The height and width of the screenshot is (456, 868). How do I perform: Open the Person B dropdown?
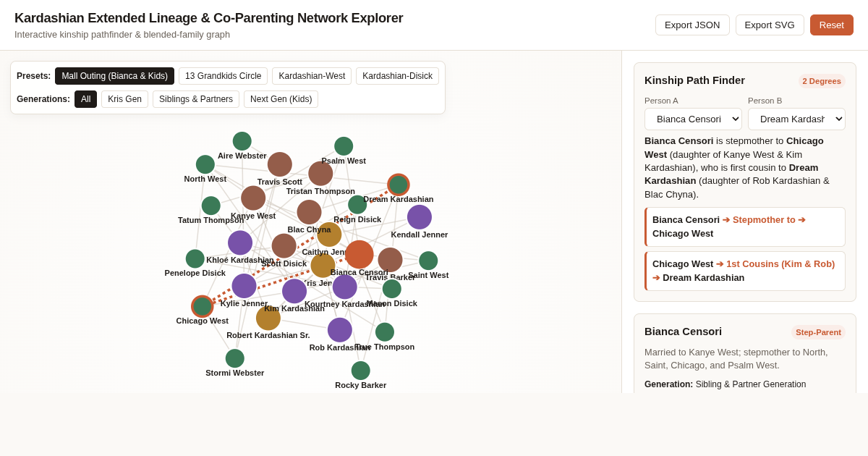796,119
